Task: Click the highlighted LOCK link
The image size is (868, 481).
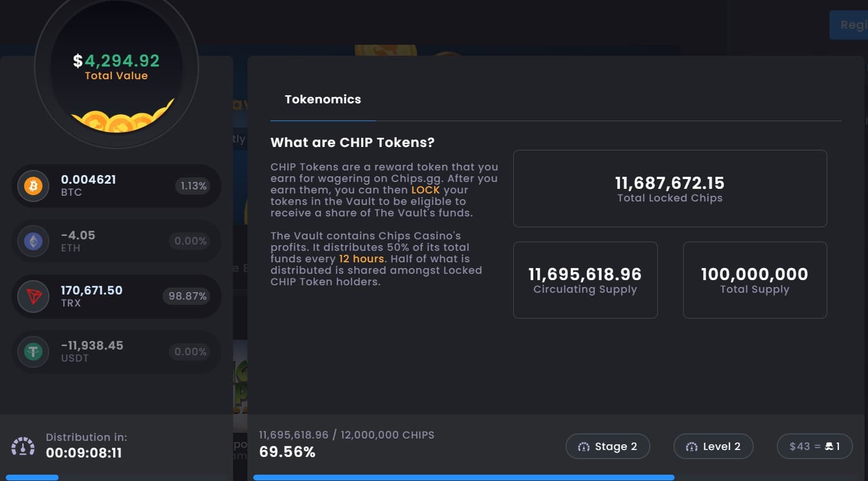Action: tap(425, 190)
